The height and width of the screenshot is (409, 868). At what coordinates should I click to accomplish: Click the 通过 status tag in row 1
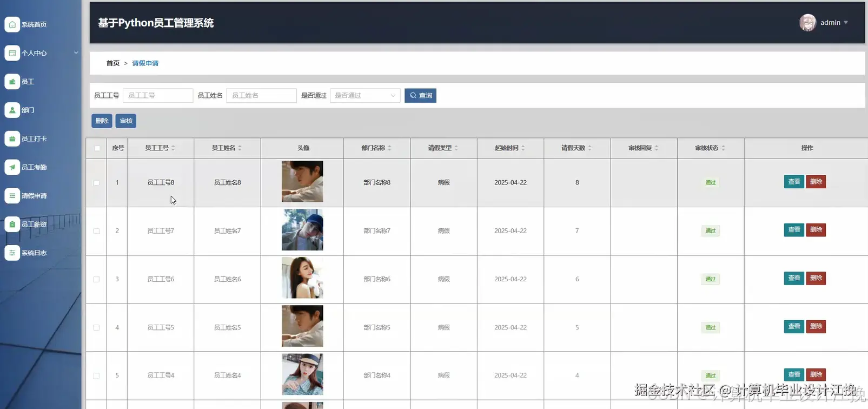pos(711,182)
